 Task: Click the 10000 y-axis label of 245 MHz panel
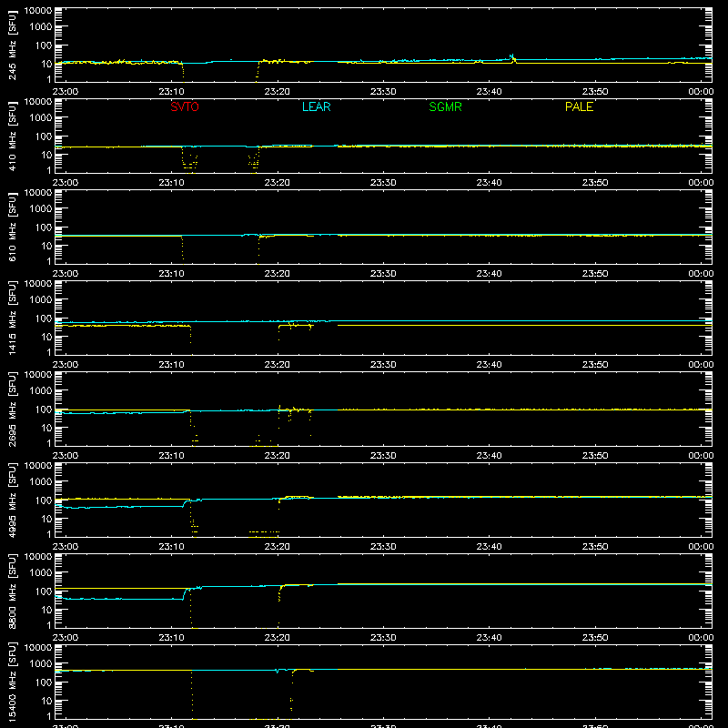38,11
